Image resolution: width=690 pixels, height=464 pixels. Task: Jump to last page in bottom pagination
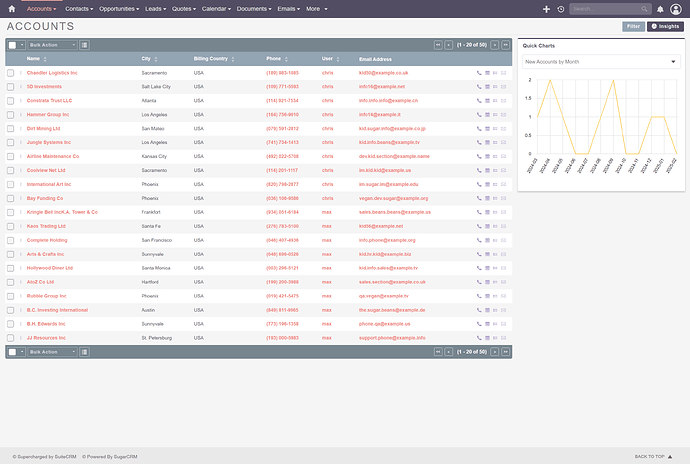pyautogui.click(x=506, y=352)
